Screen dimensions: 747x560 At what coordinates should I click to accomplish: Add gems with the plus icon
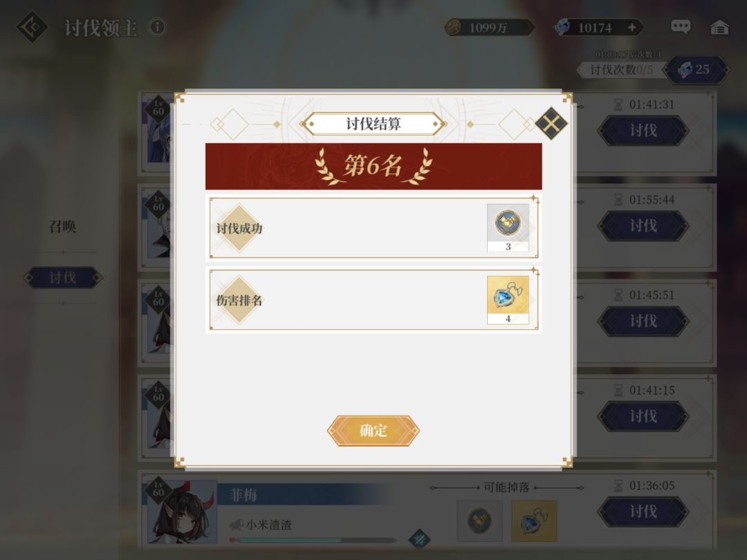pyautogui.click(x=631, y=28)
